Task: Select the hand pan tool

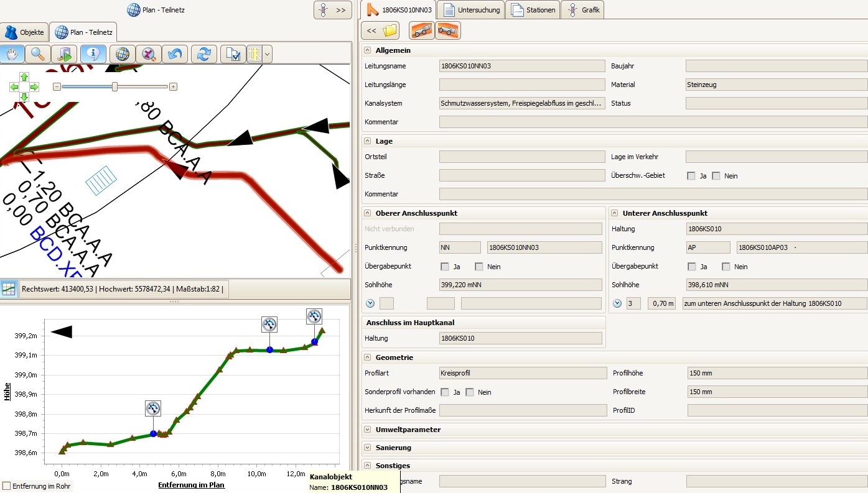Action: point(12,54)
